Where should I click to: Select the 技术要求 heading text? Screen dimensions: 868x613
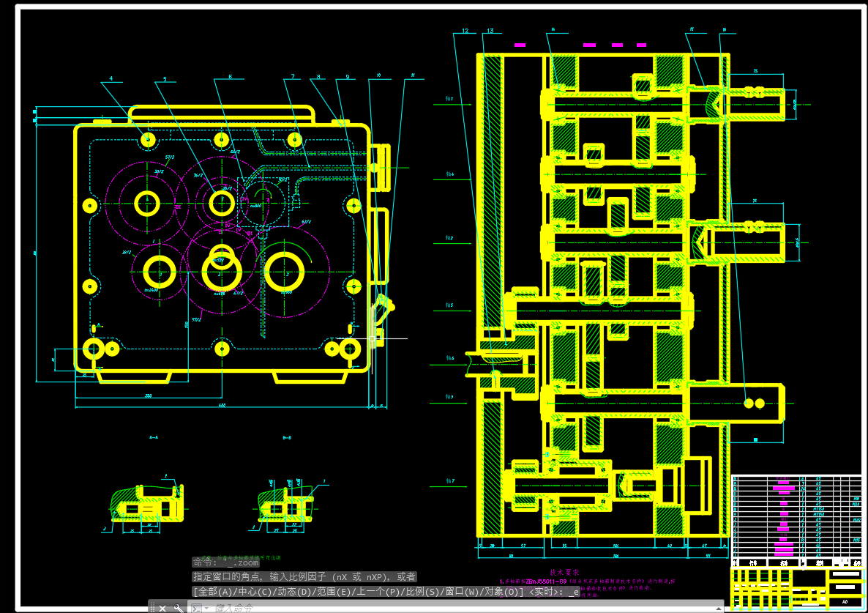pyautogui.click(x=564, y=572)
